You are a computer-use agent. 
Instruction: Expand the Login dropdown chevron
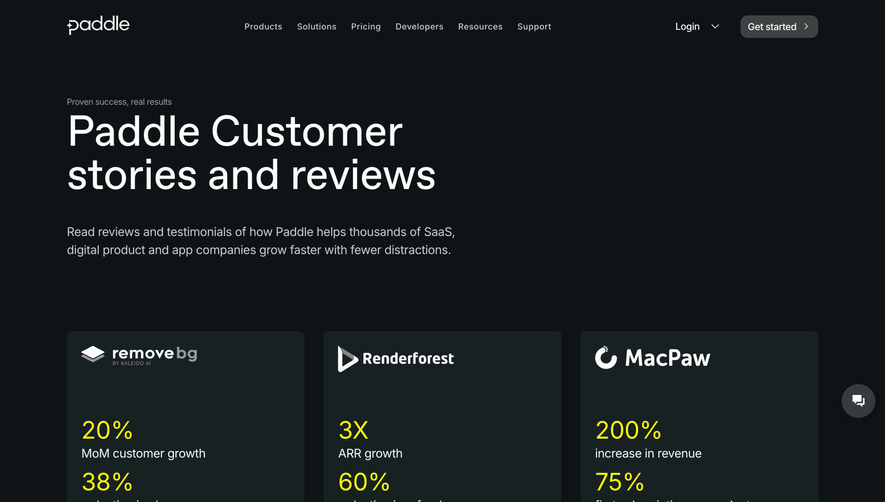point(715,27)
